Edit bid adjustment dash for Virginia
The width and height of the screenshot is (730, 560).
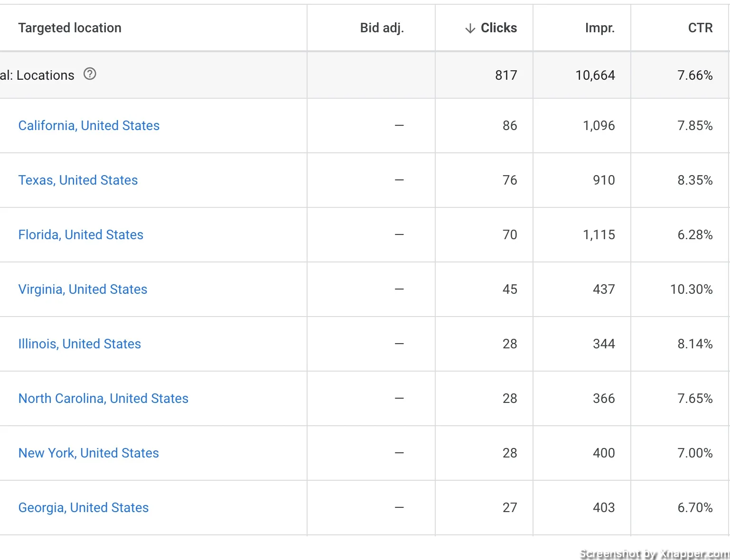tap(399, 289)
